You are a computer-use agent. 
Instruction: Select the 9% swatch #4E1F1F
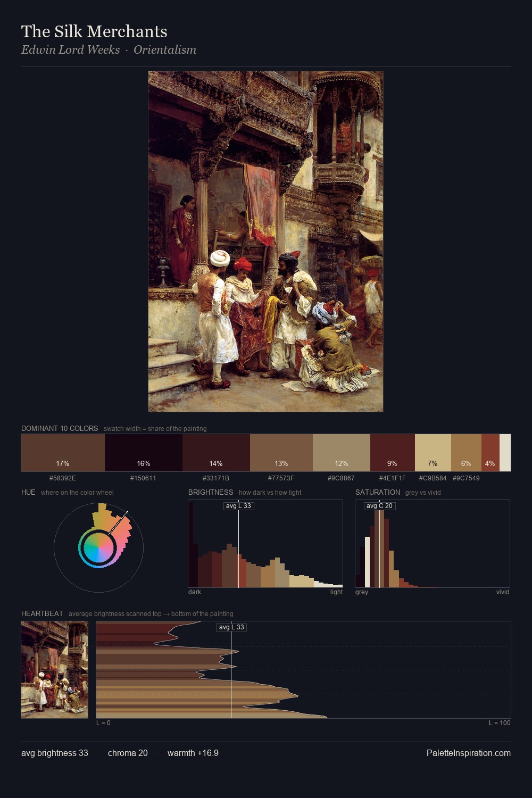pyautogui.click(x=392, y=453)
